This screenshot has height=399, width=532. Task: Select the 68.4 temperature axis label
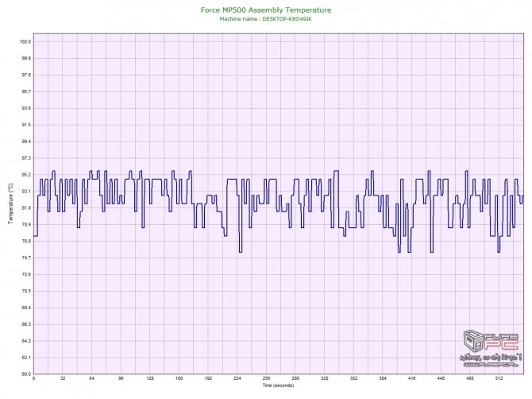tap(26, 308)
